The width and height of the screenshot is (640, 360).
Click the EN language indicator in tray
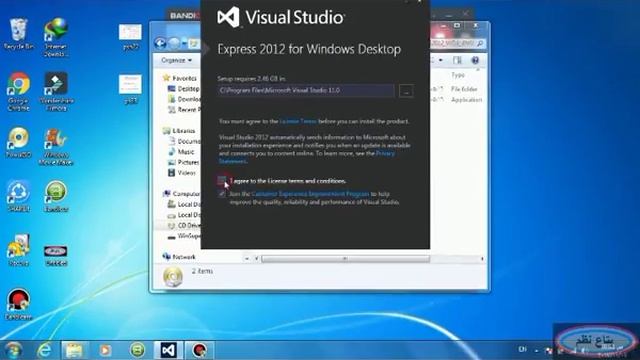click(x=522, y=350)
